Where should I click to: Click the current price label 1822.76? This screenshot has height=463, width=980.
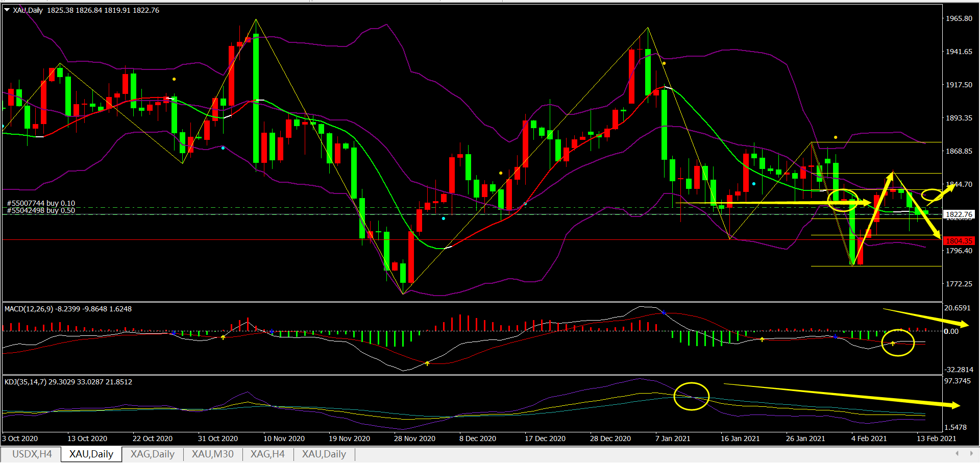point(959,214)
